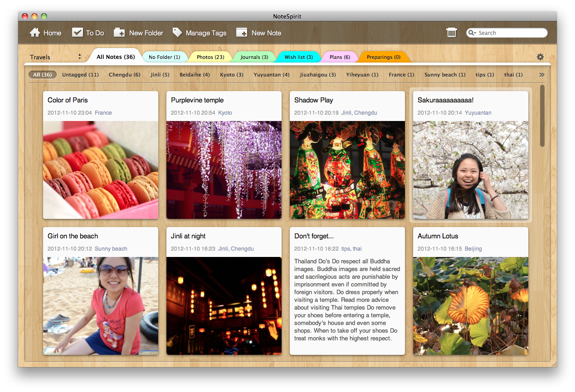Click the Jinli, Chengdu tag on Shadow Play
Viewport: 575px width, 392px height.
point(359,113)
